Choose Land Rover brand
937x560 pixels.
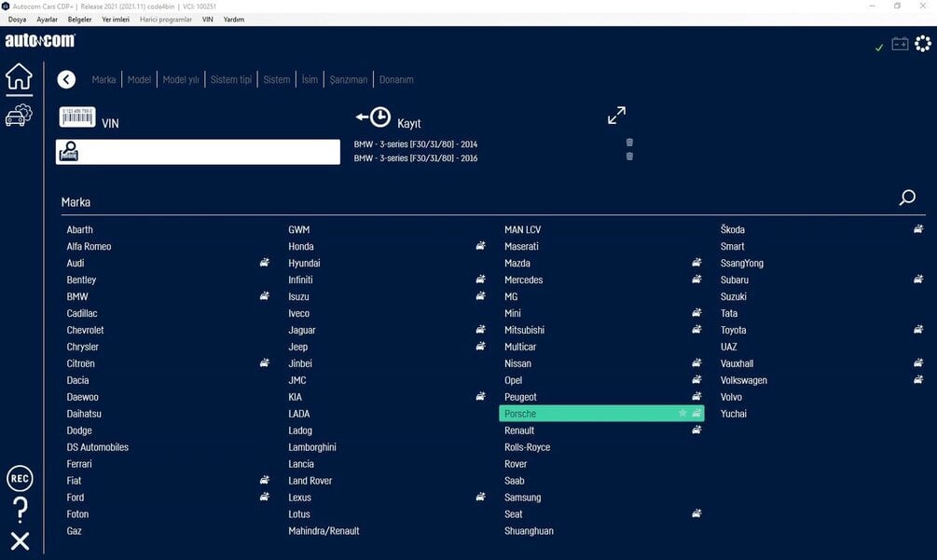[310, 481]
